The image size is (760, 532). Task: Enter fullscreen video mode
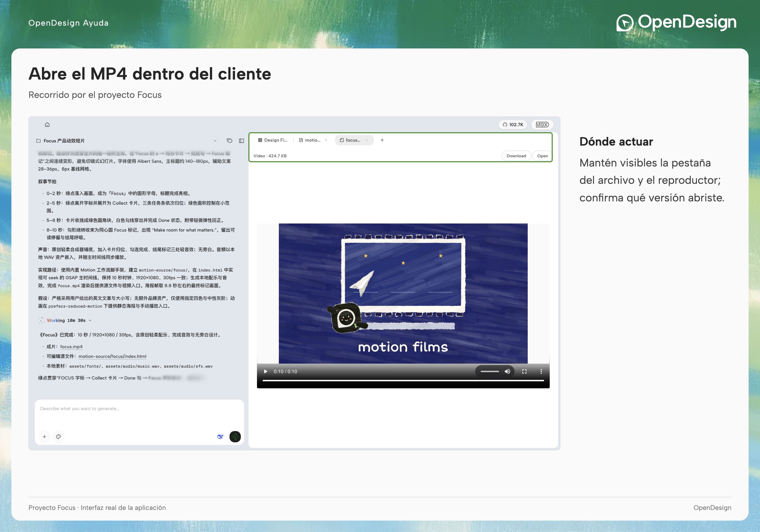[524, 371]
